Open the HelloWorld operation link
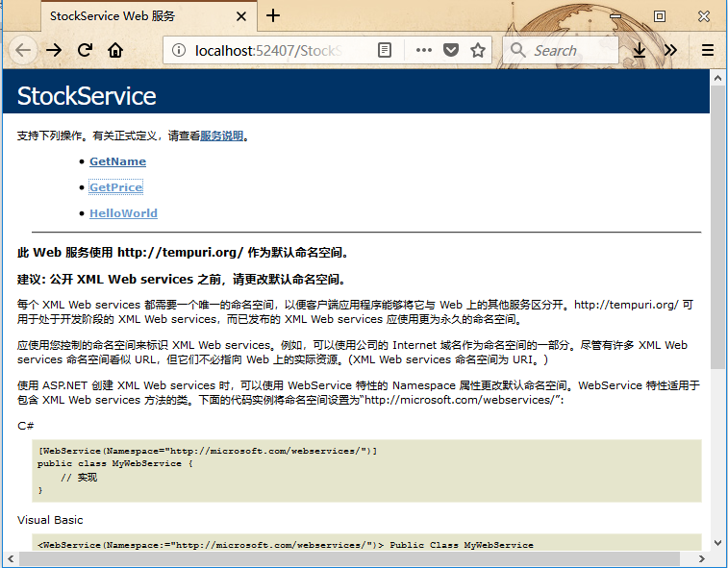The image size is (728, 568). (x=123, y=213)
